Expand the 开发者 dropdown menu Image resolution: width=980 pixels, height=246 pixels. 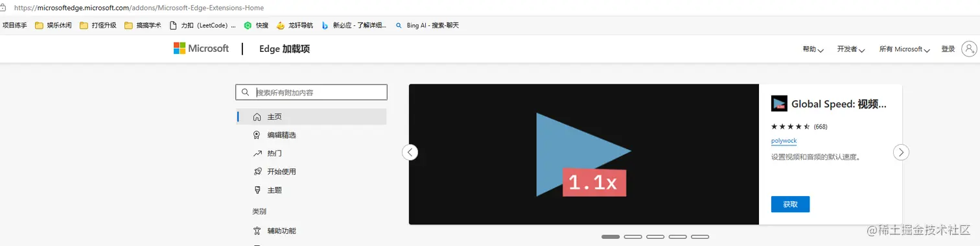pyautogui.click(x=851, y=49)
